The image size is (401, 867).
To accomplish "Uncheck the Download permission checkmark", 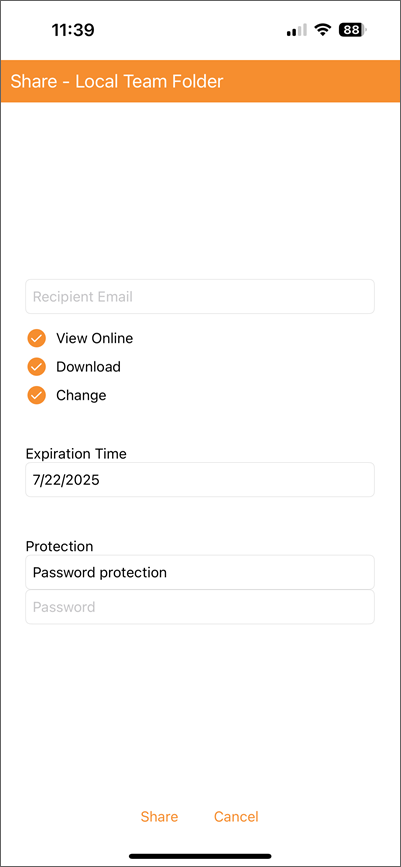I will click(37, 367).
